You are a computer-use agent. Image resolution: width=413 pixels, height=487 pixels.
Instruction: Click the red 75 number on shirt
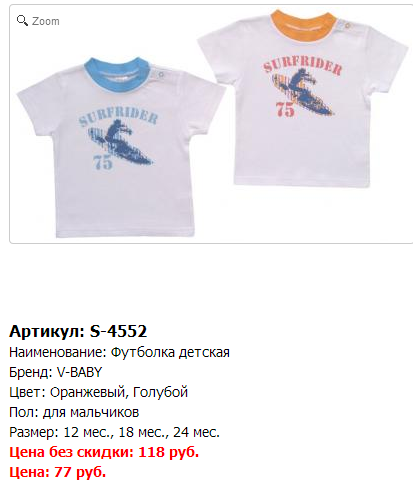285,110
